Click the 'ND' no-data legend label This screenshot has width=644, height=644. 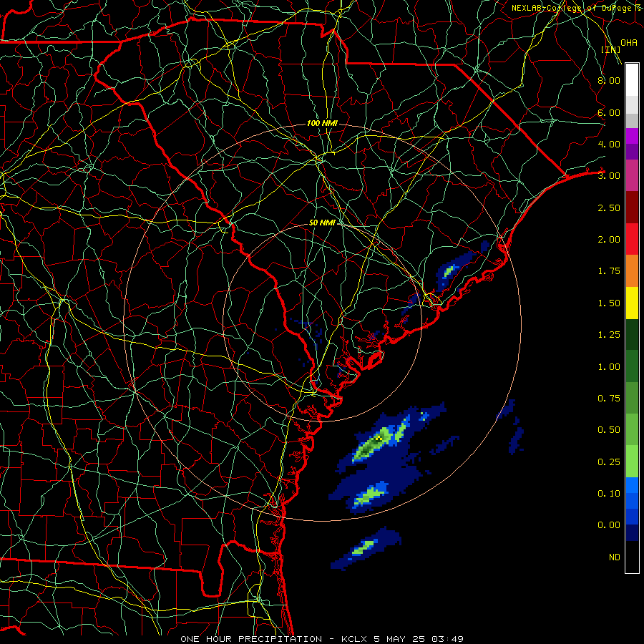coord(615,557)
